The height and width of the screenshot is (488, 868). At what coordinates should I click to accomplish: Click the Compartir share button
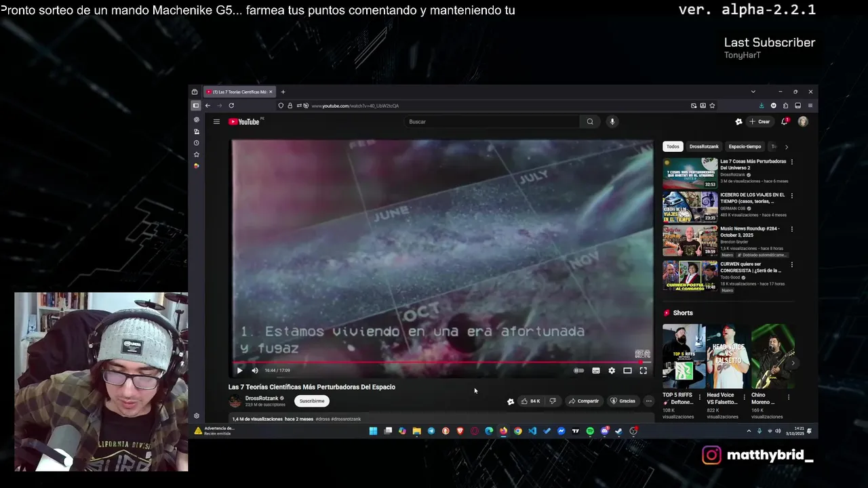584,401
